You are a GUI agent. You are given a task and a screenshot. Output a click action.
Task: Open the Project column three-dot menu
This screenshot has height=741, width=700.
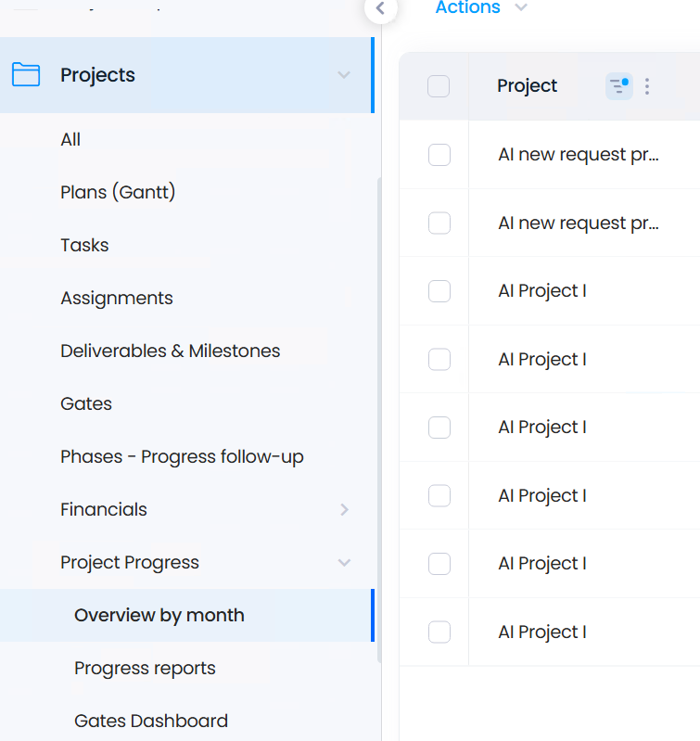click(647, 86)
